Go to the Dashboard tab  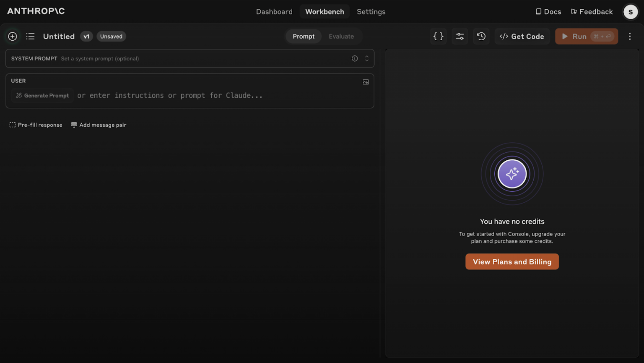click(x=274, y=12)
